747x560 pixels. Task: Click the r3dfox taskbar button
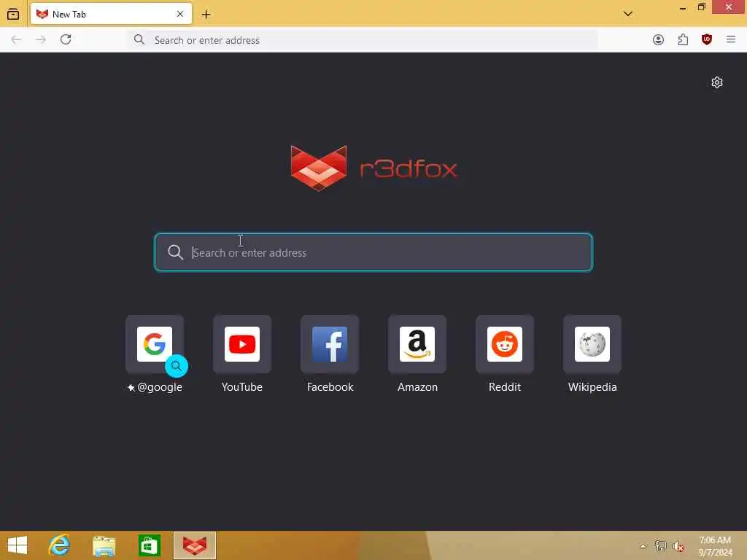[x=195, y=545]
